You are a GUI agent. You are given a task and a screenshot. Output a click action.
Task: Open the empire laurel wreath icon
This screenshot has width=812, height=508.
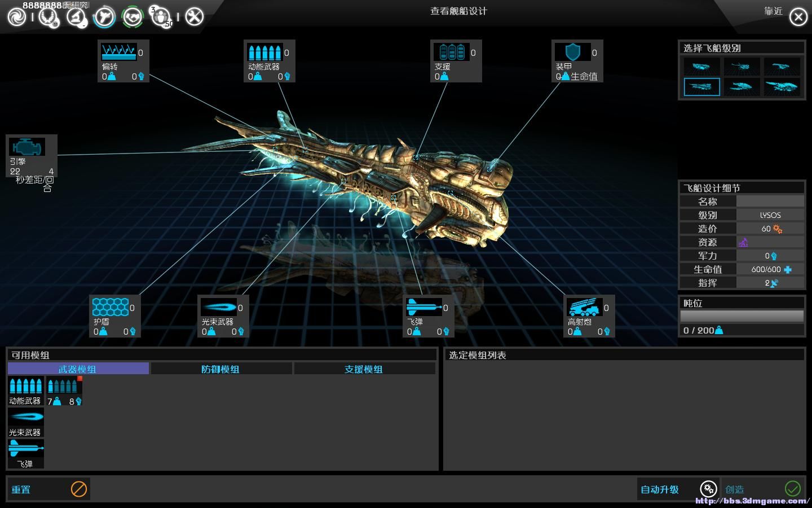click(48, 17)
